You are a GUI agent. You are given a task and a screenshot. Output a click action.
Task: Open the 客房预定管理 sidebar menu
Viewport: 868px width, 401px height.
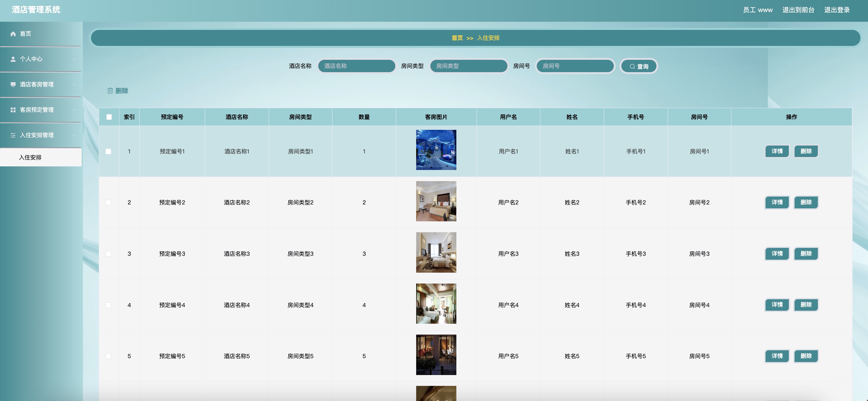[40, 110]
